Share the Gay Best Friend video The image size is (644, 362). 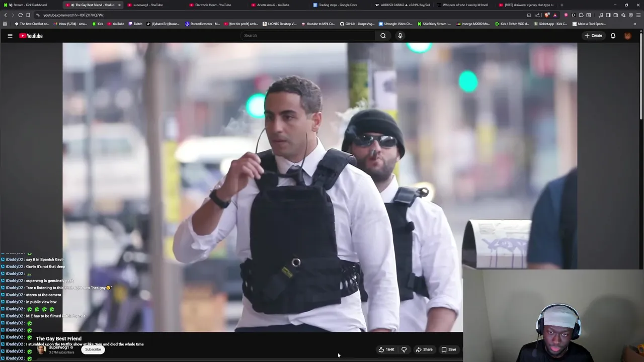pyautogui.click(x=424, y=349)
